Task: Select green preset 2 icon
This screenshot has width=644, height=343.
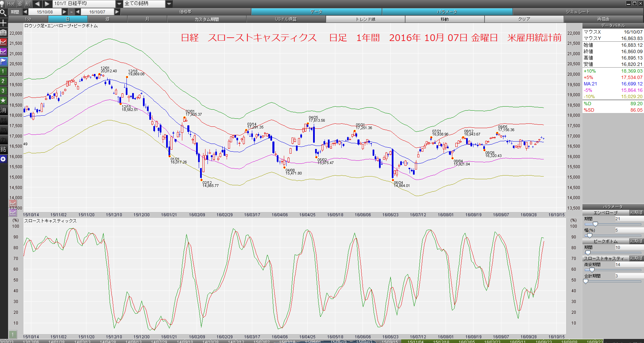Action: [x=3, y=81]
